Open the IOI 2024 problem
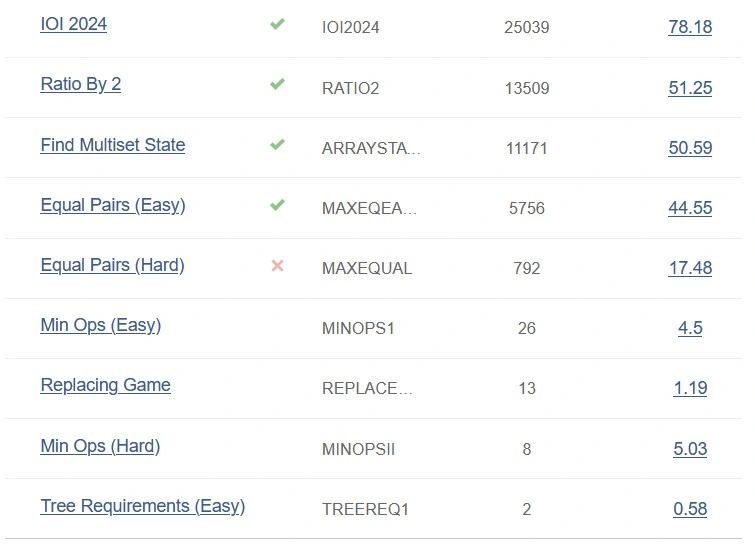 74,24
